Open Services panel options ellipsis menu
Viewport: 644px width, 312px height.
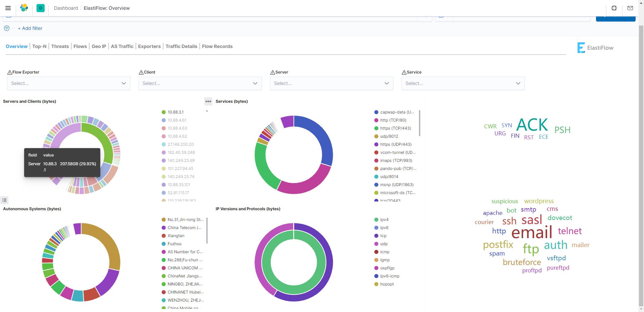[208, 101]
